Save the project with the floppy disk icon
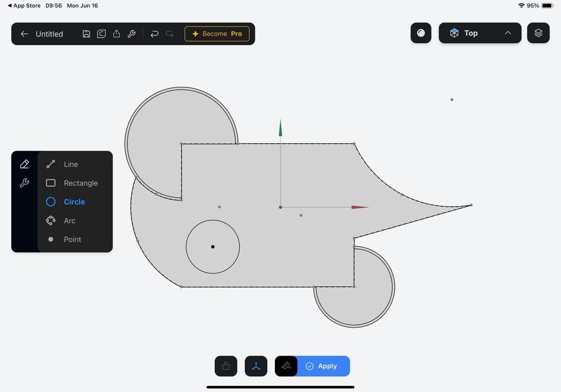561x392 pixels. click(86, 34)
